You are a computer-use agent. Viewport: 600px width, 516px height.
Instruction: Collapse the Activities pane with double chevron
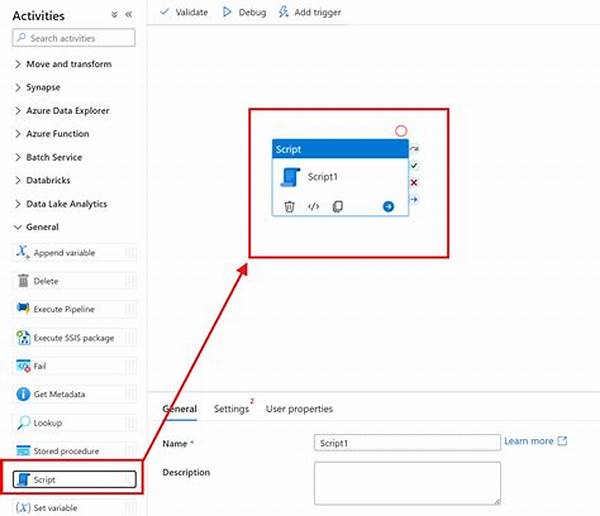pyautogui.click(x=128, y=15)
